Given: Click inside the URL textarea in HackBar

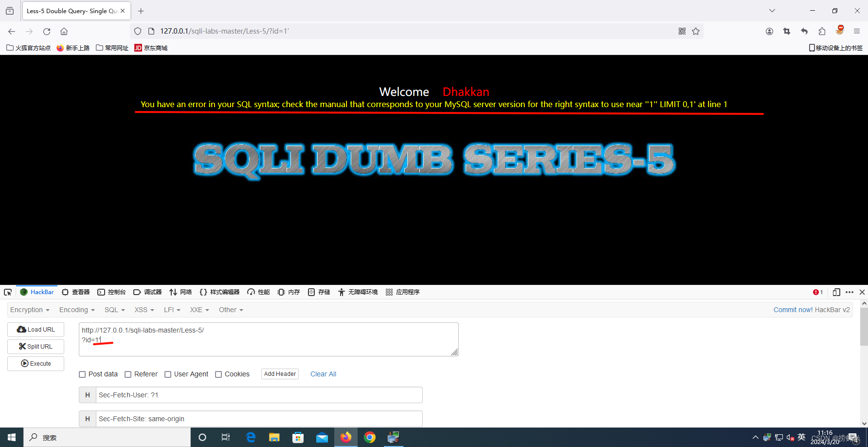Looking at the screenshot, I should coord(268,339).
